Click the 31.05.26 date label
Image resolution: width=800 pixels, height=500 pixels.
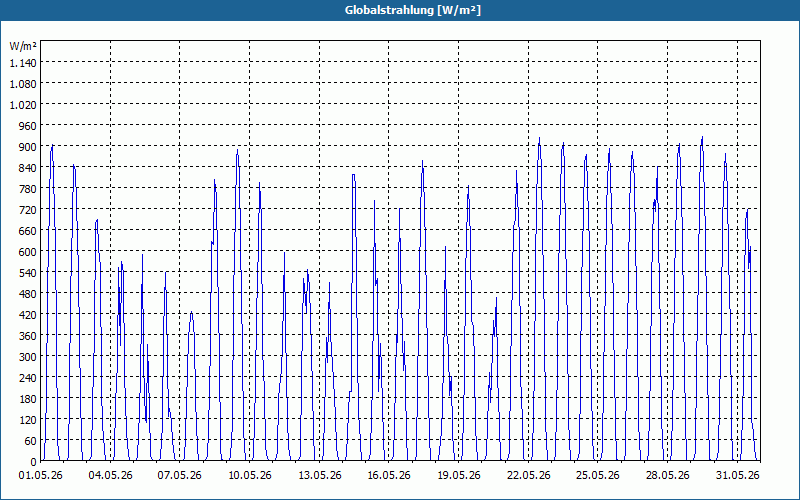(x=737, y=476)
